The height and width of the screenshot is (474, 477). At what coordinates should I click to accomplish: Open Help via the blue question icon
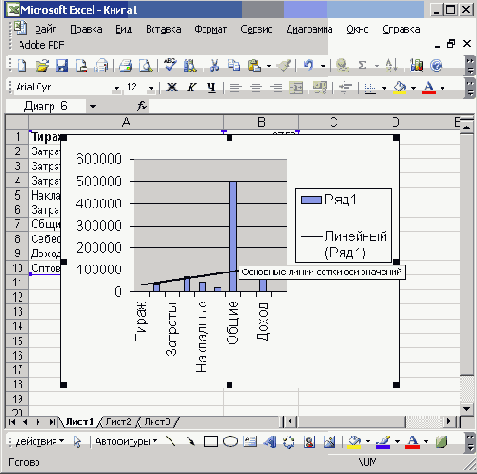click(x=436, y=65)
